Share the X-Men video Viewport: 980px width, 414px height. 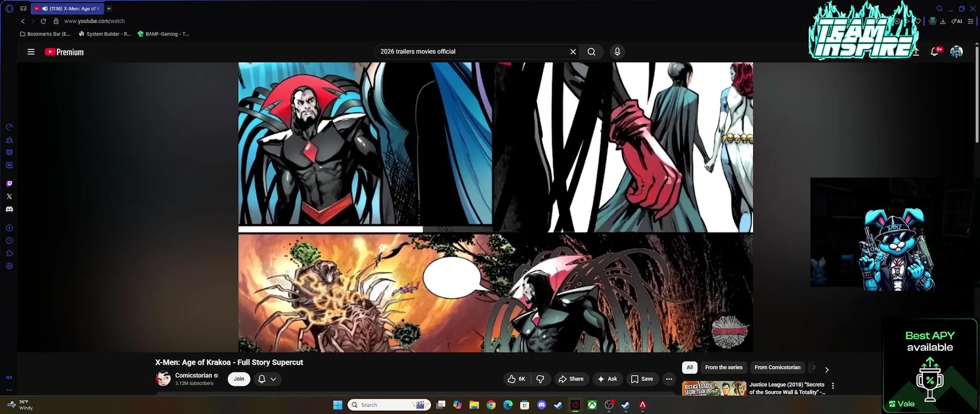click(571, 379)
